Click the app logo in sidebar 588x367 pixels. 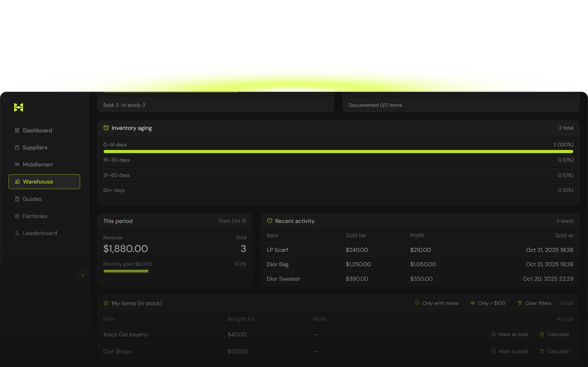(x=19, y=107)
